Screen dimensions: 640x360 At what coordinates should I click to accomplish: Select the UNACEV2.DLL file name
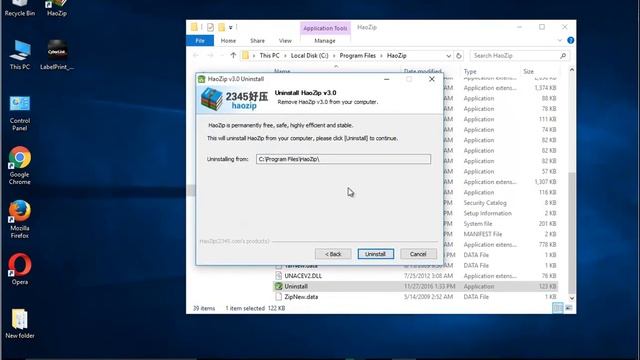303,276
